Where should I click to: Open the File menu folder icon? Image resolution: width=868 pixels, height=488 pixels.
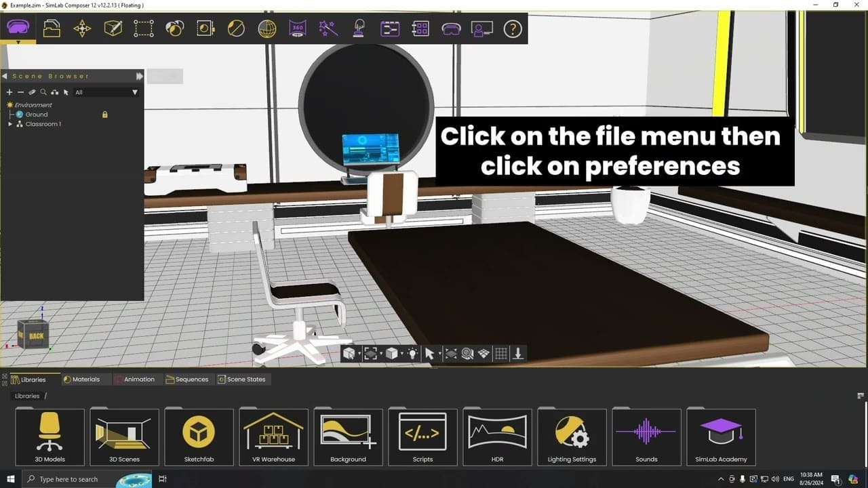52,28
